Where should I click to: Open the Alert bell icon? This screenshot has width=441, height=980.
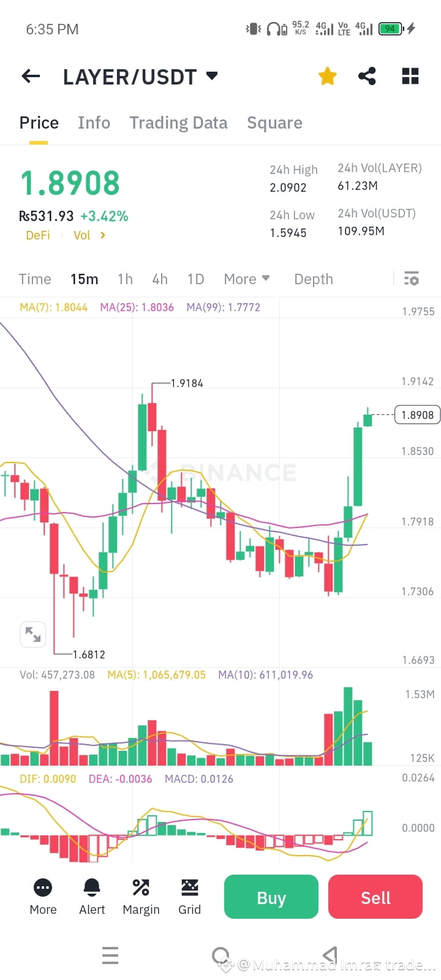[92, 887]
